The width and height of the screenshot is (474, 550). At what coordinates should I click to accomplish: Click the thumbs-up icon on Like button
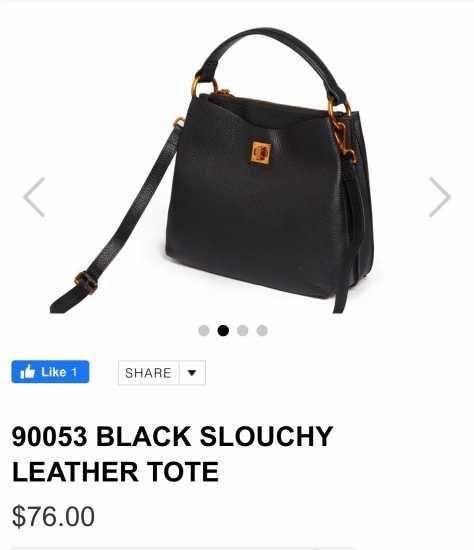pyautogui.click(x=27, y=372)
